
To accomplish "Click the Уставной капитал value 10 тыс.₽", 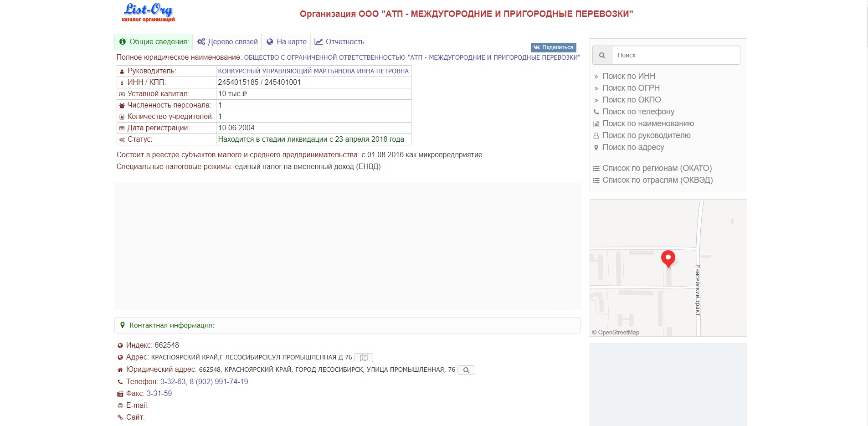I will (x=232, y=94).
